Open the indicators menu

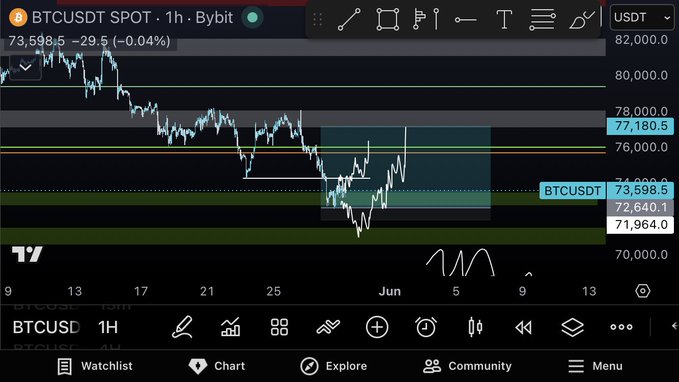tap(230, 327)
